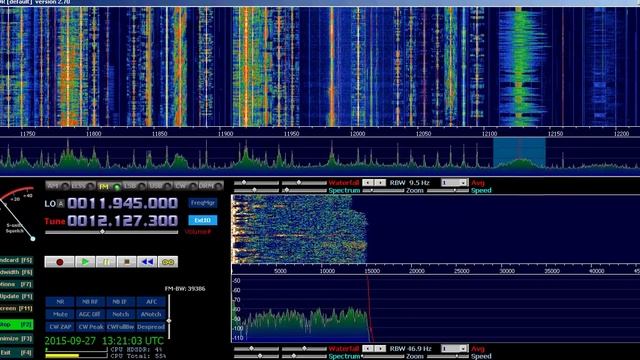Toggle AGC Off button

[90, 314]
